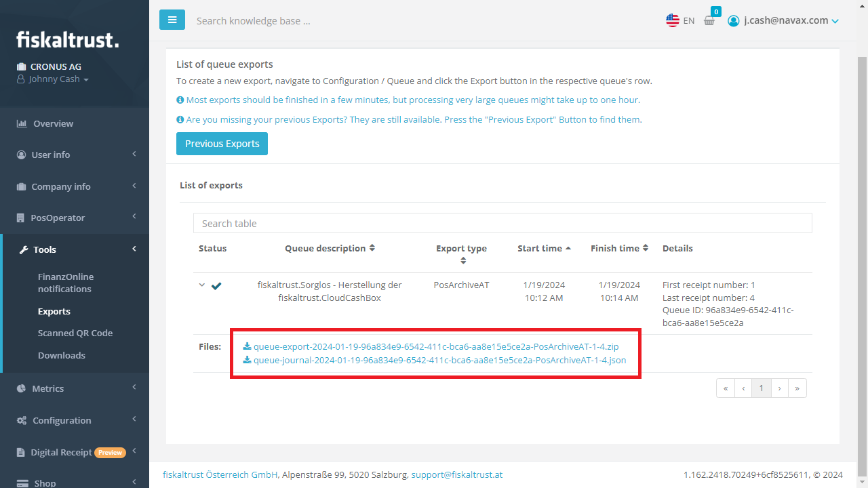Open the shopping basket icon
This screenshot has width=868, height=488.
(x=709, y=20)
